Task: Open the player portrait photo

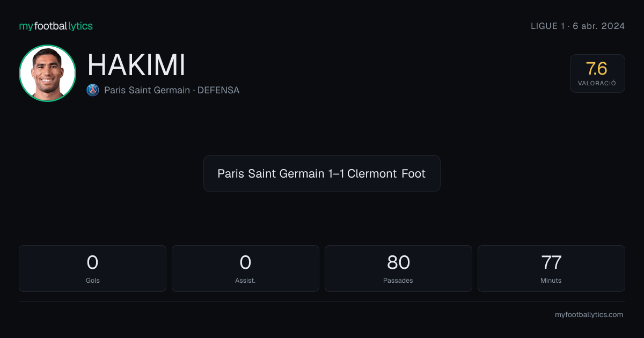Action: coord(47,74)
